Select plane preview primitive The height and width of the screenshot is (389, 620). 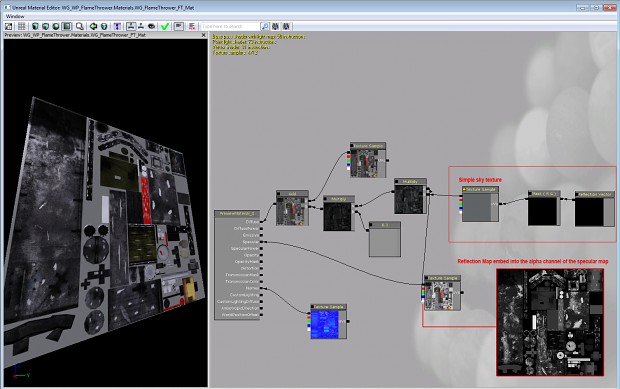pos(67,26)
